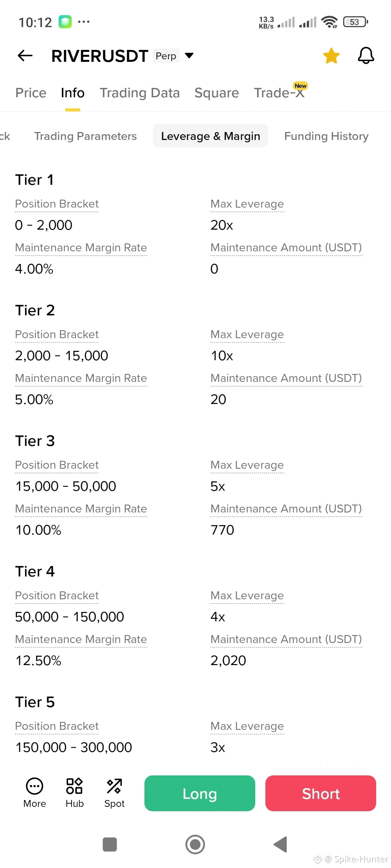
Task: Switch to the Price tab
Action: point(31,93)
